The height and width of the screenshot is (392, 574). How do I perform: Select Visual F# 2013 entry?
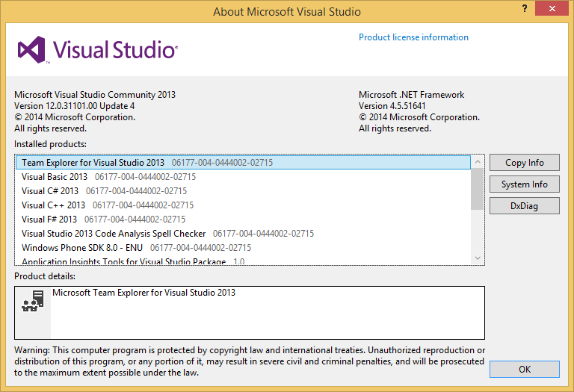pyautogui.click(x=49, y=220)
